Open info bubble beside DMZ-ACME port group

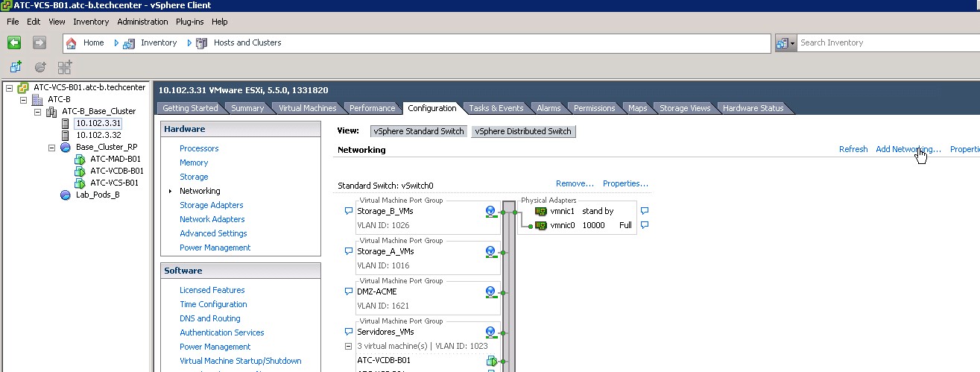(x=348, y=291)
